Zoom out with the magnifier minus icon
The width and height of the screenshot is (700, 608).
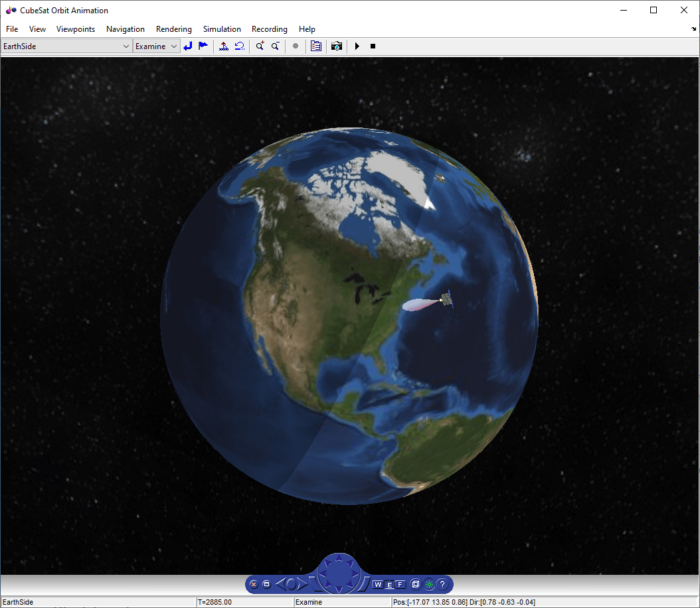[x=276, y=46]
